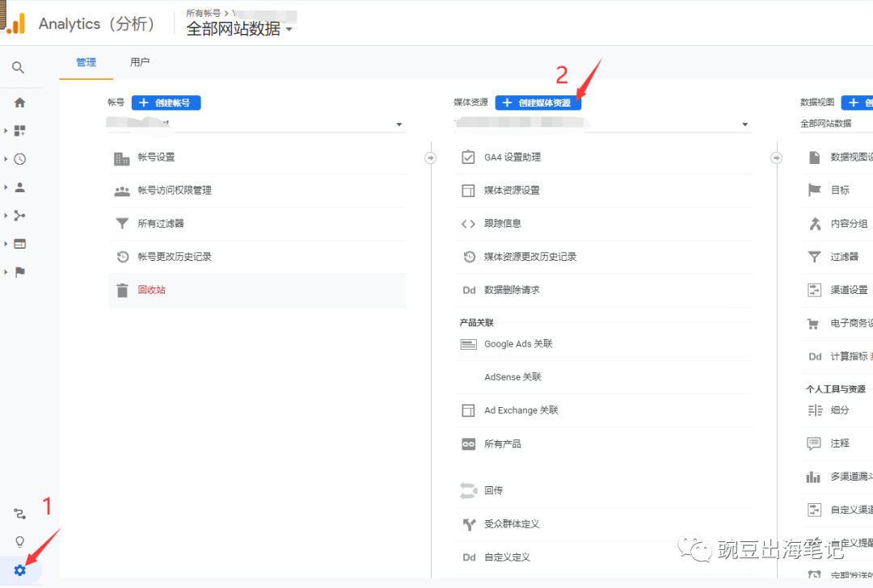Image resolution: width=873 pixels, height=588 pixels.
Task: Click the search magnifier icon in sidebar
Action: pos(19,68)
